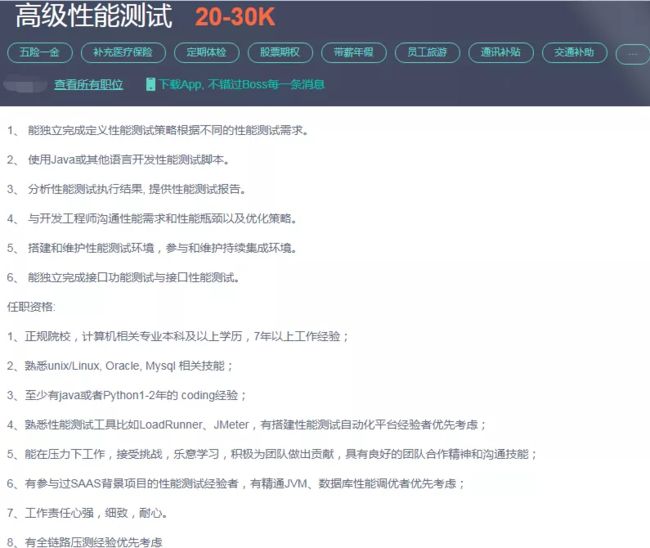Click the line 能独立完成接口功能测试
650x548 pixels.
[124, 277]
